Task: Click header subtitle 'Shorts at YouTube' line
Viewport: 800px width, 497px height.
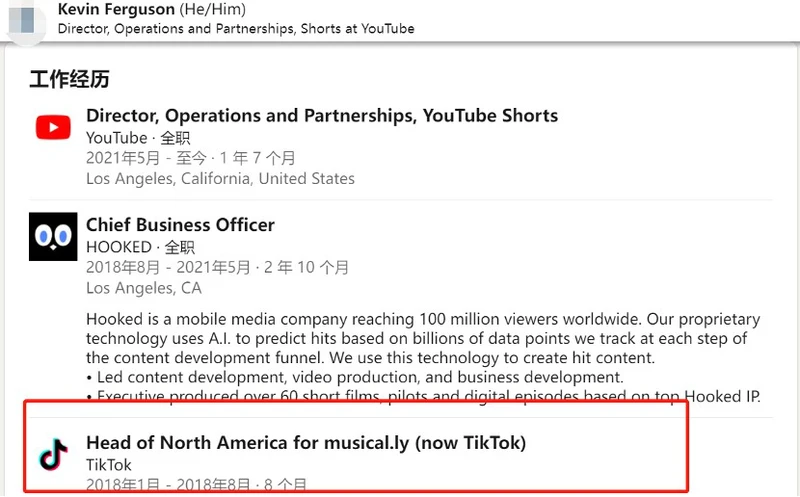Action: (x=236, y=28)
